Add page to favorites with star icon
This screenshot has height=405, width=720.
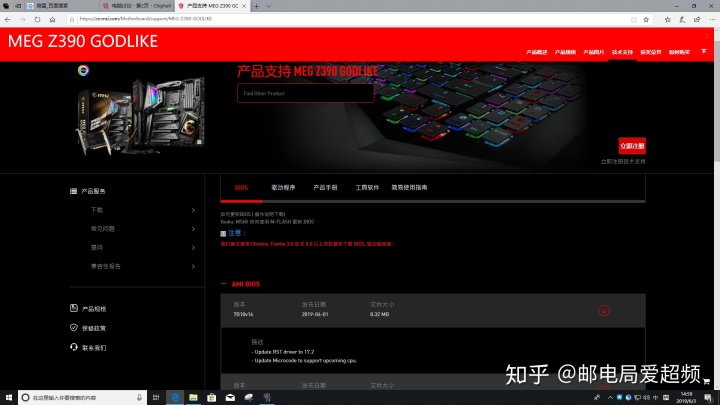coord(646,19)
